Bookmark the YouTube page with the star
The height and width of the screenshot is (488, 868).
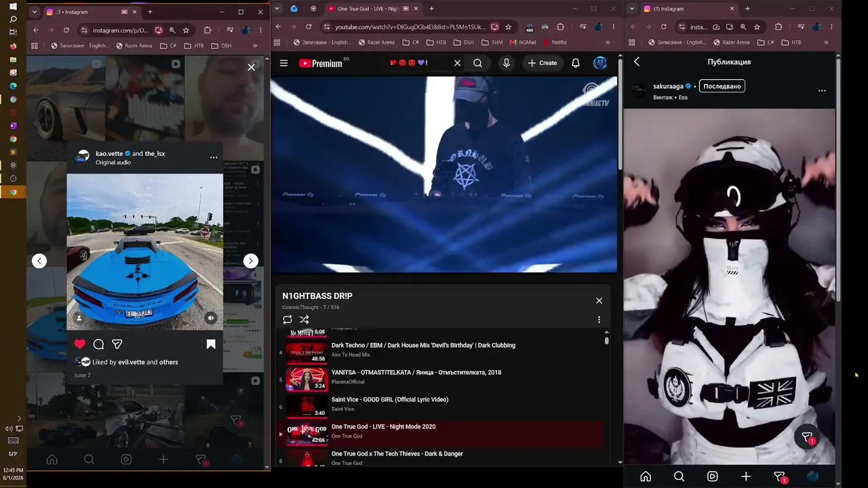[508, 27]
